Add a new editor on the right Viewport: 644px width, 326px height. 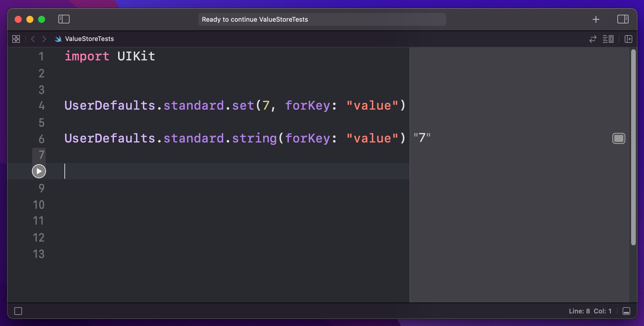[628, 39]
